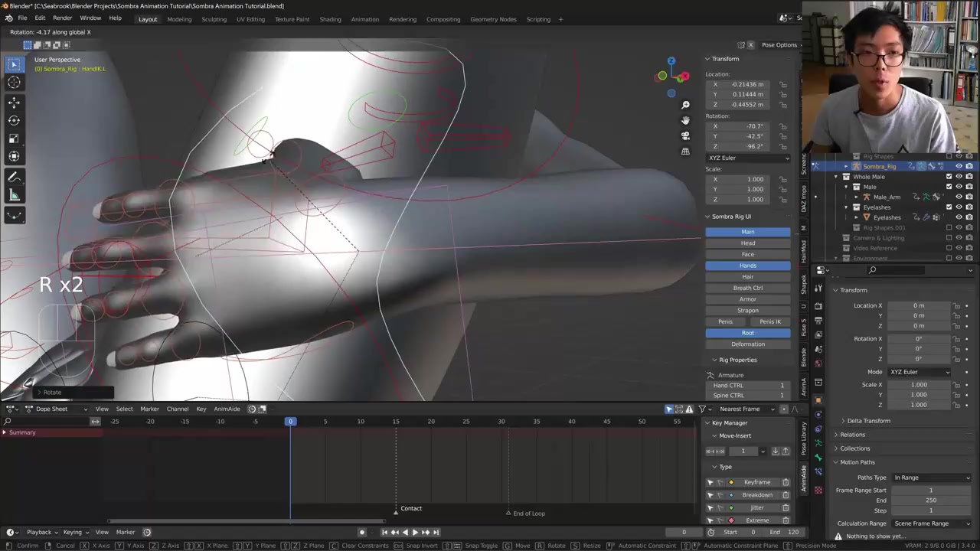
Task: Hide Sombra_Rig using its eye icon
Action: click(959, 166)
